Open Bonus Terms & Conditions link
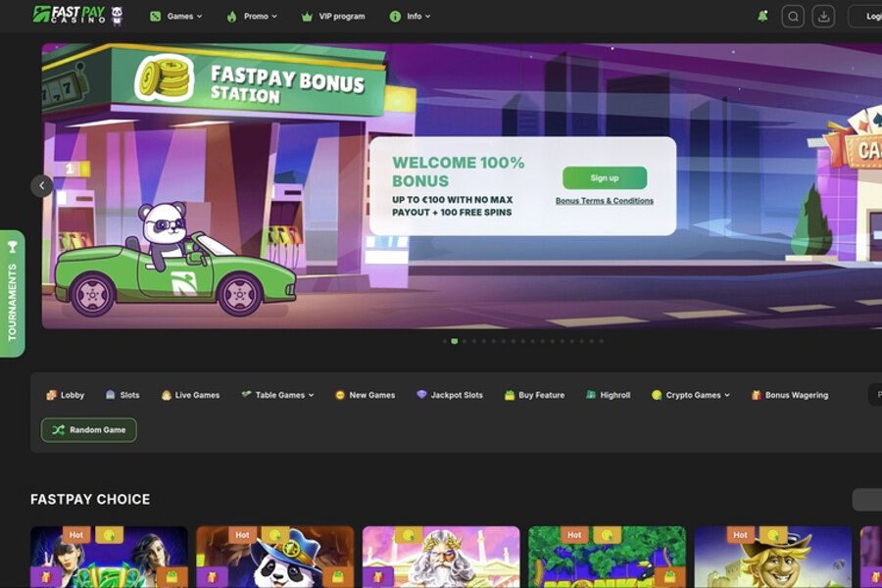The height and width of the screenshot is (588, 882). pyautogui.click(x=605, y=201)
